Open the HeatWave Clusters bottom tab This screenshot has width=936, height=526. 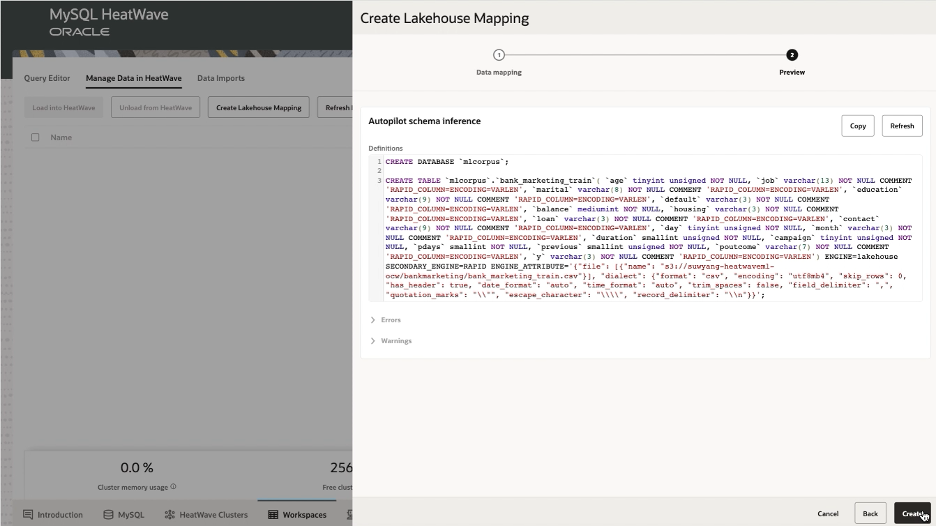pos(206,515)
